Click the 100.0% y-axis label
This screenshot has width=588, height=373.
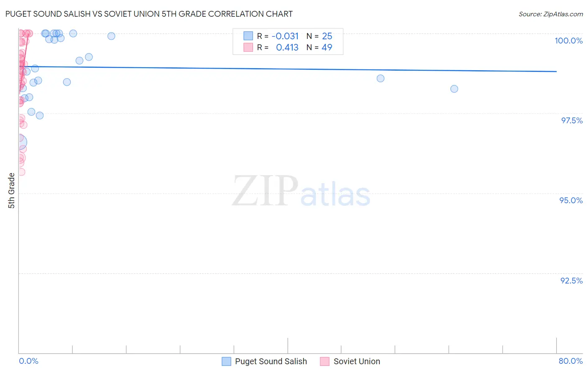[x=568, y=41]
